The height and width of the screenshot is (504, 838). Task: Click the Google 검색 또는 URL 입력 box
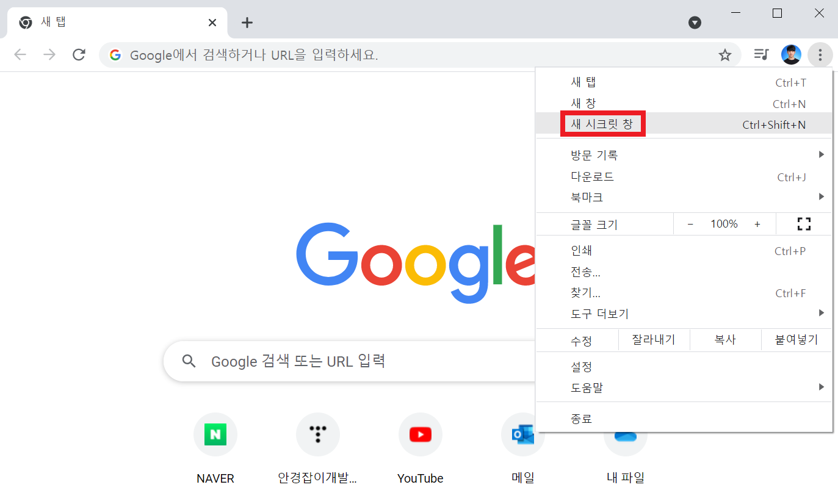[x=350, y=361]
